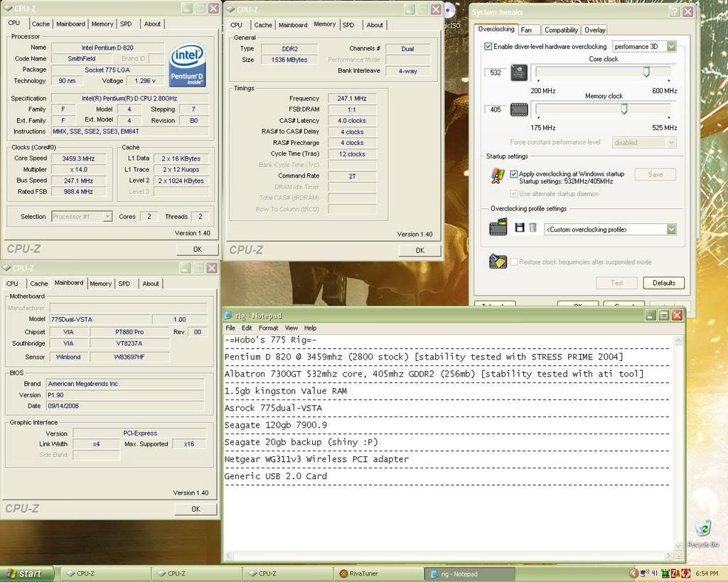The width and height of the screenshot is (728, 582).
Task: Click the question mark help button in System tweaks
Action: point(674,11)
